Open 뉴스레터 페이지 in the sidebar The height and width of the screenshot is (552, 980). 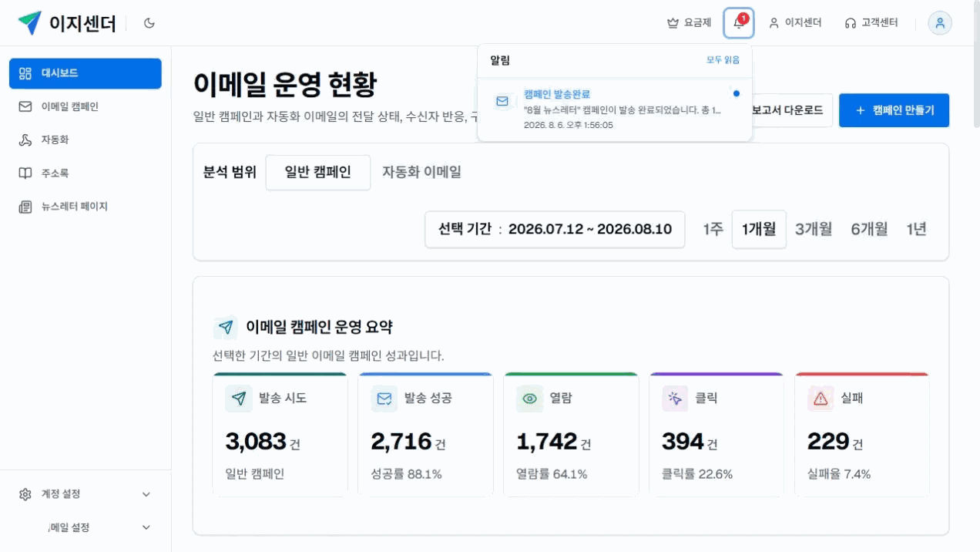pos(86,207)
